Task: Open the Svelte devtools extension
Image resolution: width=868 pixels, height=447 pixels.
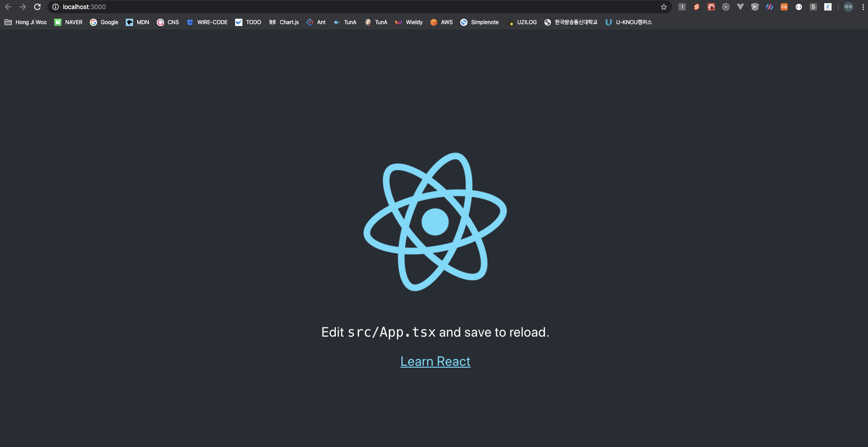Action: pos(697,7)
